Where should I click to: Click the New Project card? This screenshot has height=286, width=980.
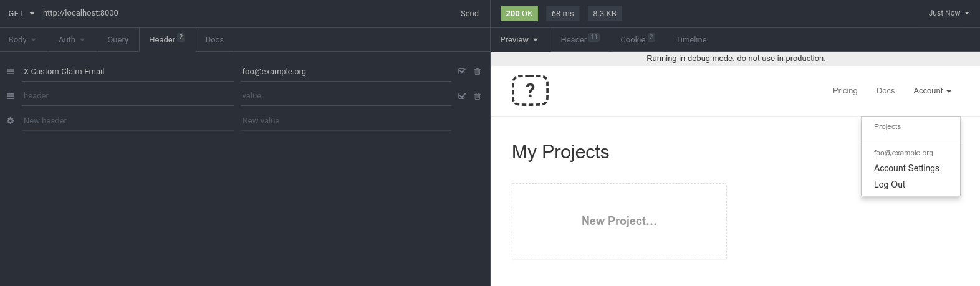[x=619, y=221]
